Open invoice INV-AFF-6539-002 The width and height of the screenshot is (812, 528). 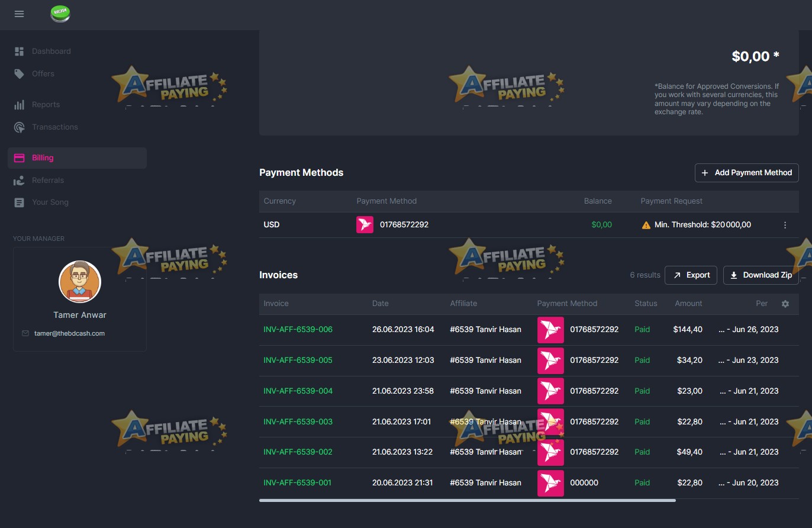[x=298, y=452]
